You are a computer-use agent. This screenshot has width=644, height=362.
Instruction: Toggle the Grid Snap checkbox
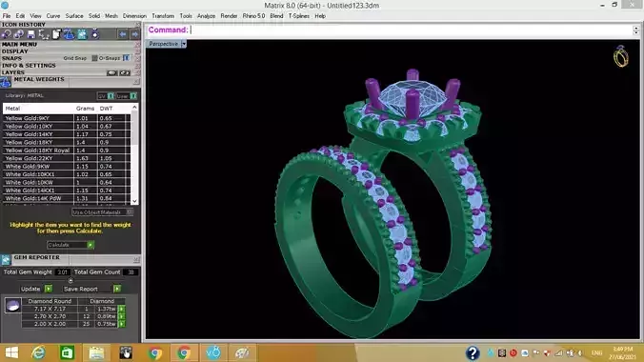coord(94,58)
